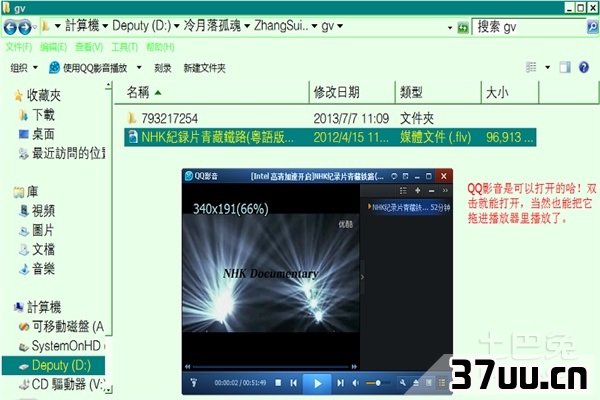Open the 查看(V) menu
The width and height of the screenshot is (600, 400).
[x=89, y=47]
